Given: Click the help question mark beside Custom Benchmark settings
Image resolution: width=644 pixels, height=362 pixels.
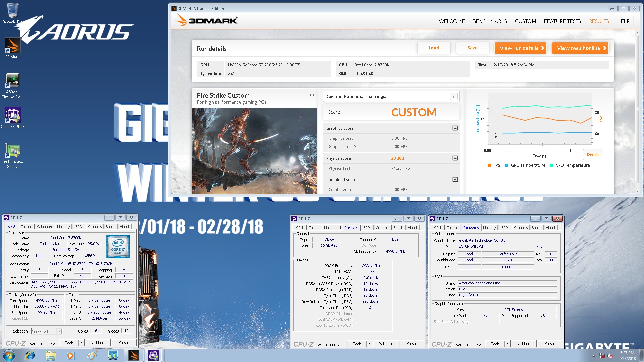Looking at the screenshot, I should [453, 96].
